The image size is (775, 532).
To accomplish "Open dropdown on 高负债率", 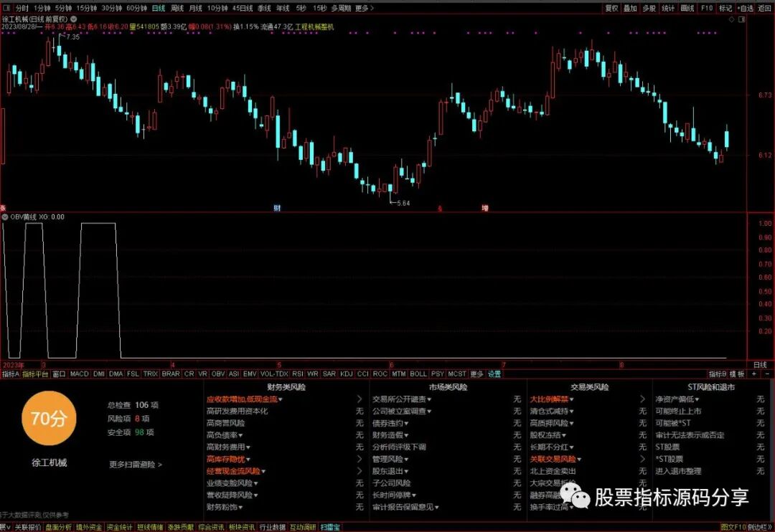I will click(x=240, y=436).
